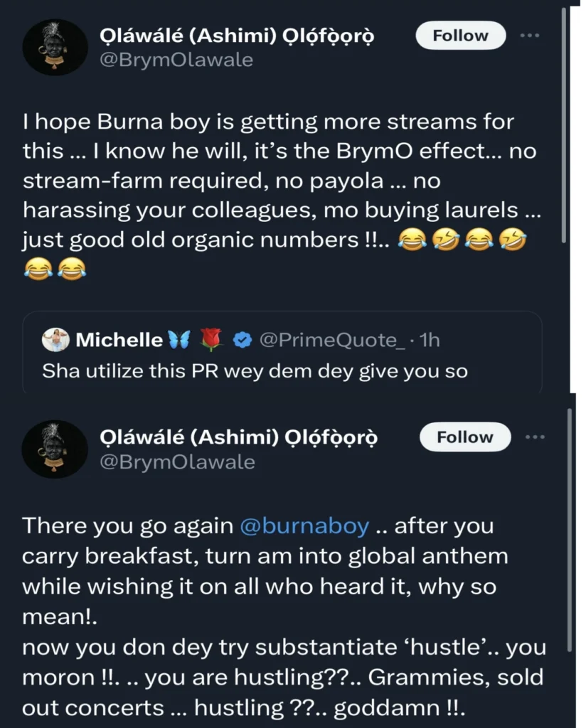Screen dimensions: 586x728
Task: Open bottom tweet's @BrymOlawale handle
Action: click(178, 462)
